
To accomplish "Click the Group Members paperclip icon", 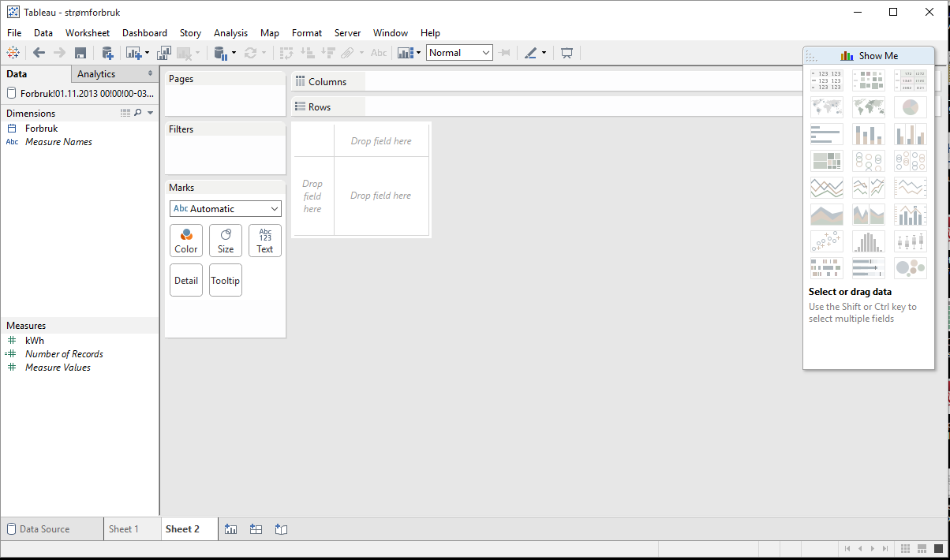I will coord(348,53).
